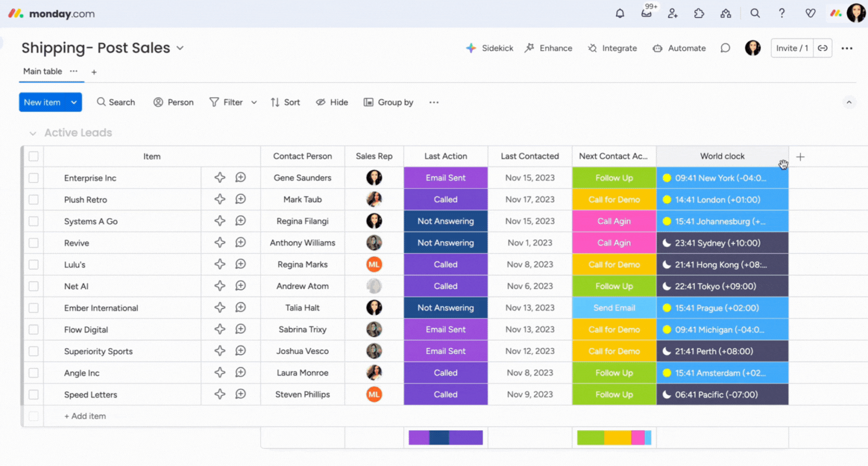
Task: Collapse the board header with up chevron
Action: (x=849, y=102)
